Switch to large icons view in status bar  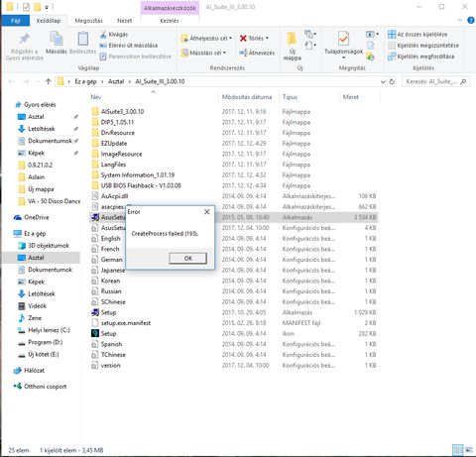(469, 450)
